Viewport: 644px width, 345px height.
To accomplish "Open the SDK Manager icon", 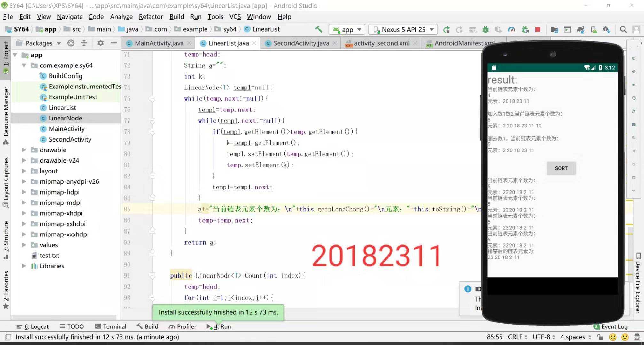I will pos(607,29).
